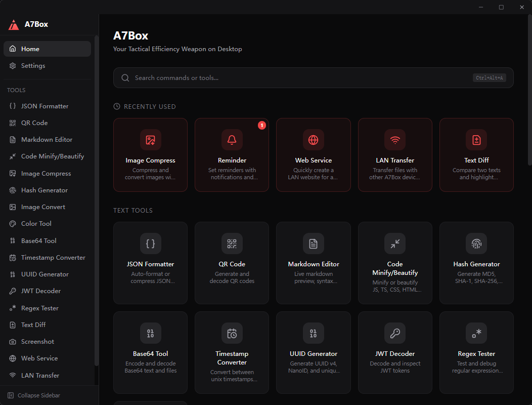Click the sidebar vertical scrollbar
The image size is (532, 405).
97,200
